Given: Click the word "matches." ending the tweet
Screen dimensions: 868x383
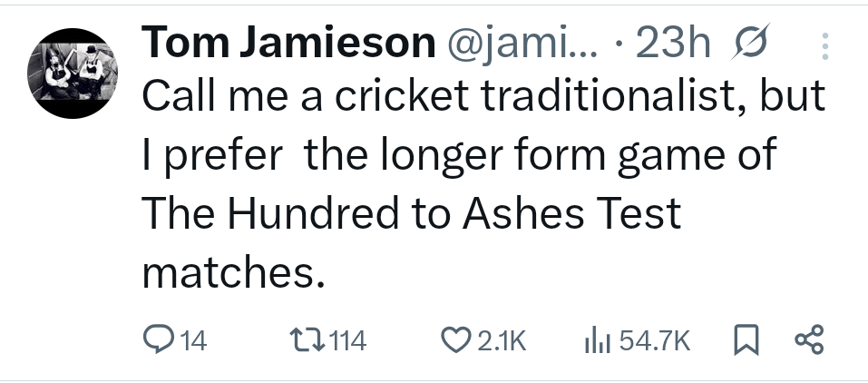Looking at the screenshot, I should (233, 271).
